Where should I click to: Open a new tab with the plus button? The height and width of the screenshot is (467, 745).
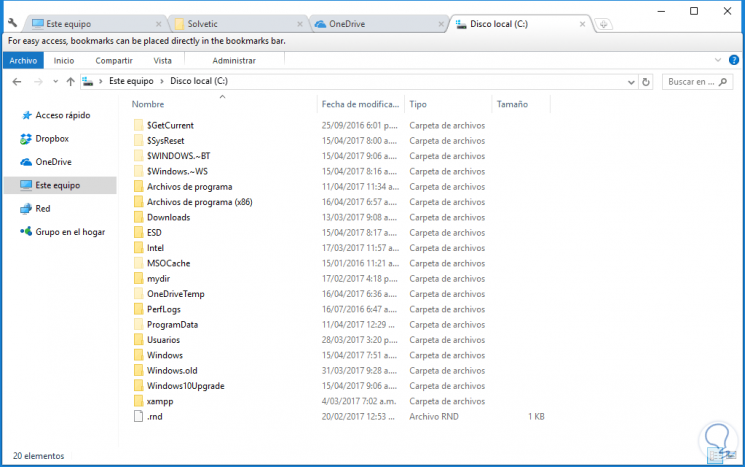[603, 24]
